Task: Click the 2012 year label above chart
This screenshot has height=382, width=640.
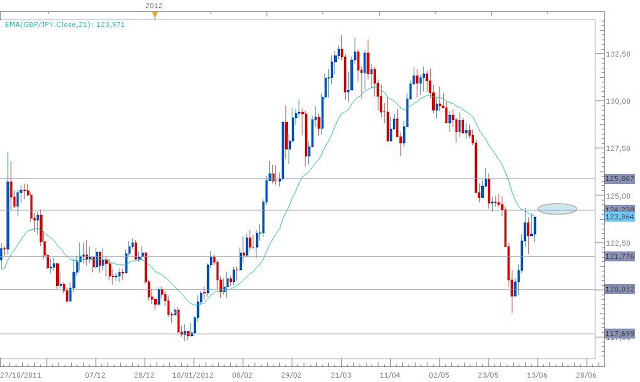Action: coord(154,6)
